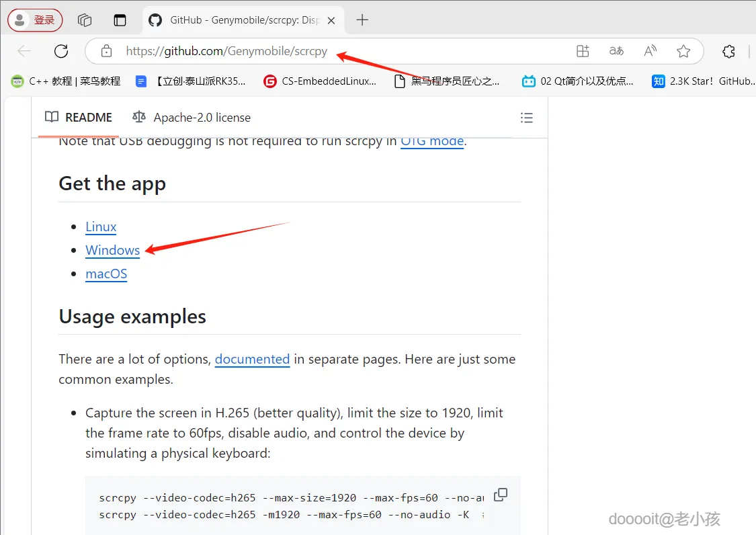Switch to the README tab
Image resolution: width=756 pixels, height=535 pixels.
click(79, 117)
